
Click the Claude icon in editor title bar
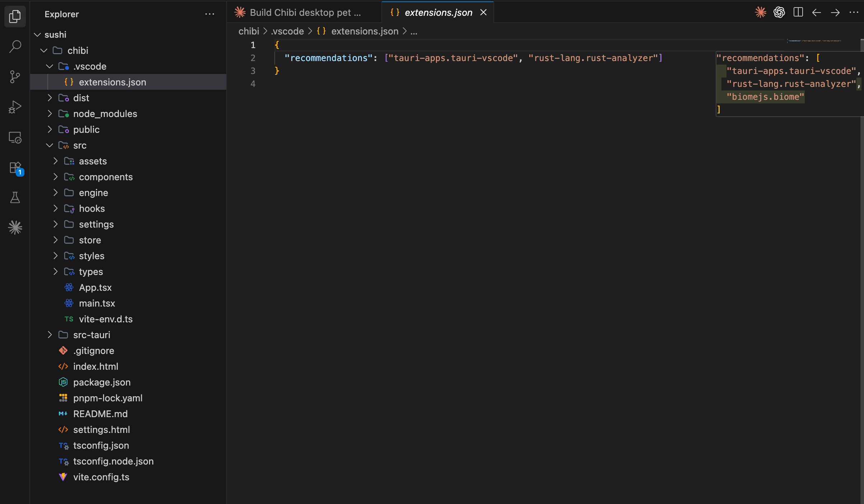point(760,12)
